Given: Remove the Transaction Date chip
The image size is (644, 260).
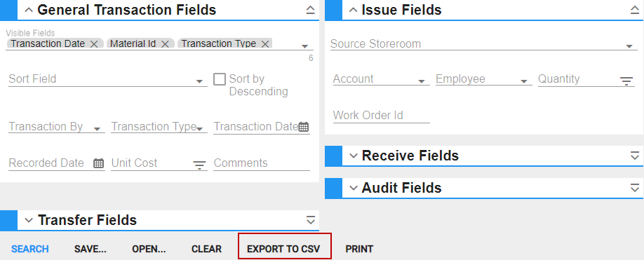Looking at the screenshot, I should click(x=93, y=44).
